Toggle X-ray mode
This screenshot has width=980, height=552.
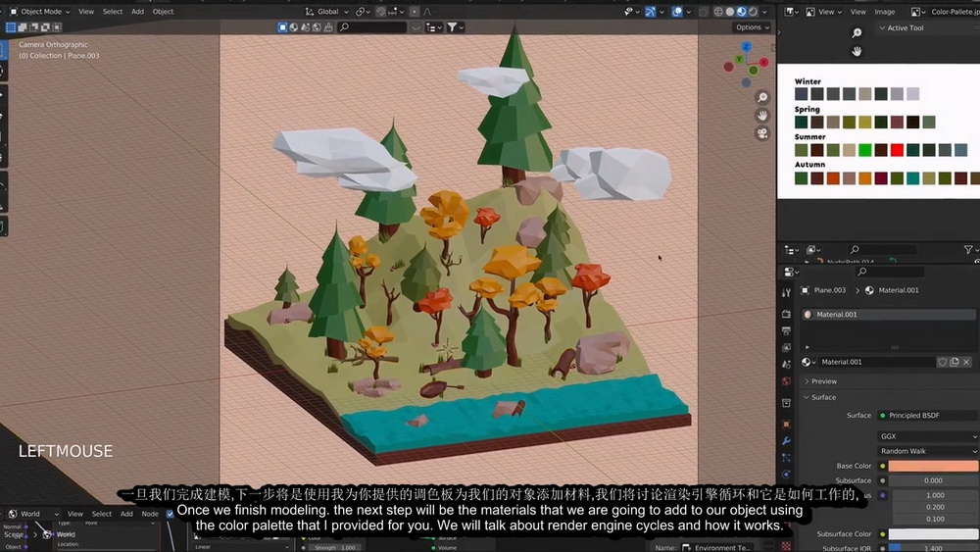tap(704, 11)
